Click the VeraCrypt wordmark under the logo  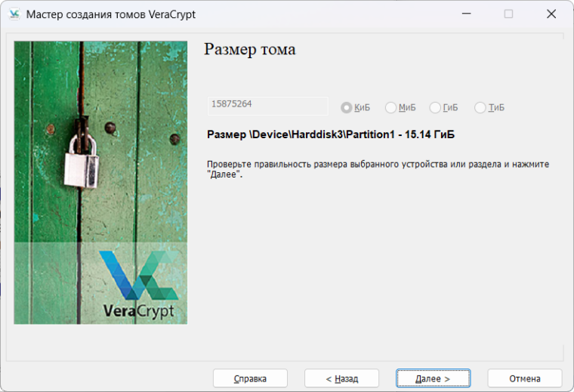pyautogui.click(x=138, y=311)
